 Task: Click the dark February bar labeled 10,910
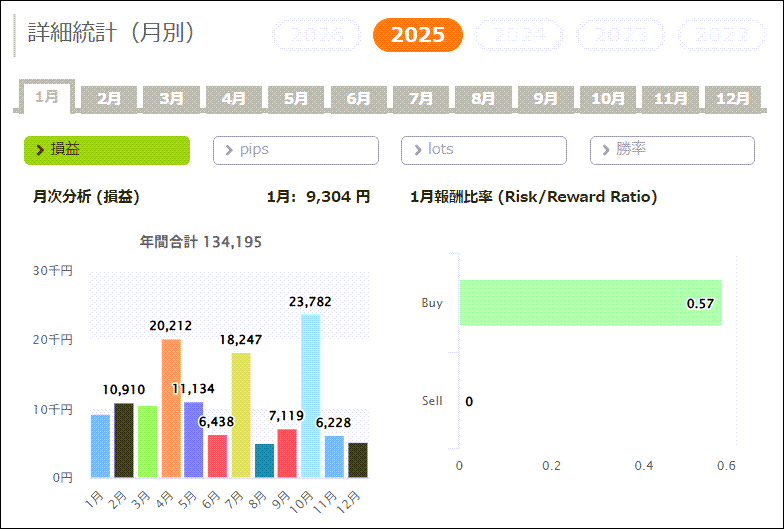[124, 440]
